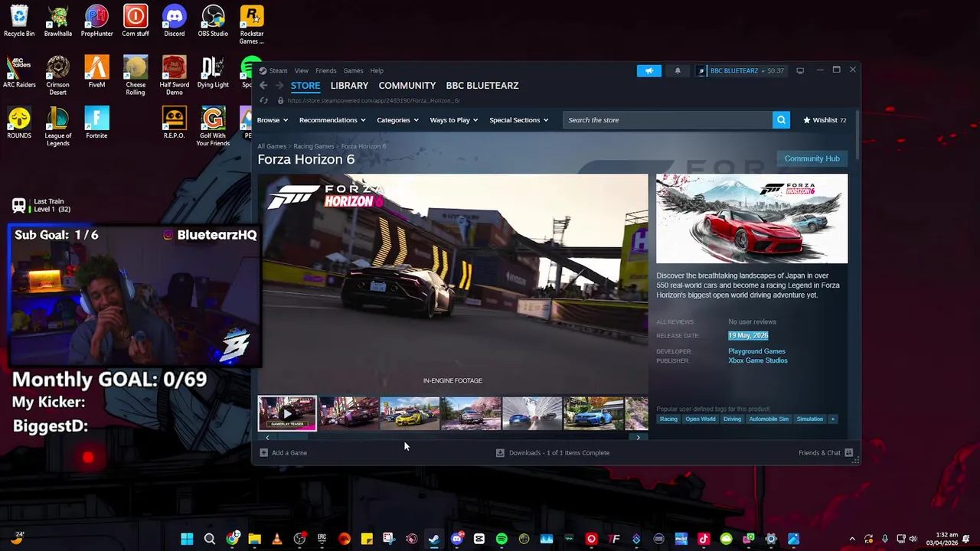Open the Friends & Chat icon

pos(848,452)
